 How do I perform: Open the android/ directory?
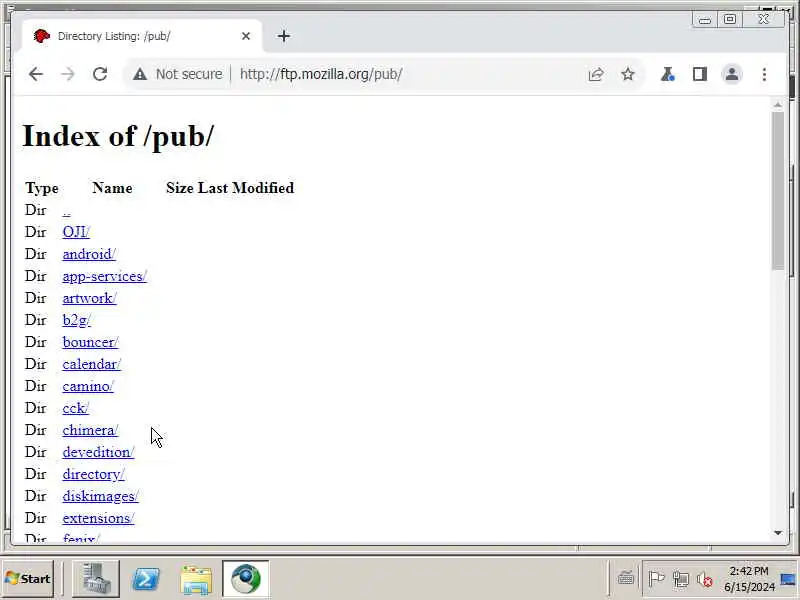point(89,254)
